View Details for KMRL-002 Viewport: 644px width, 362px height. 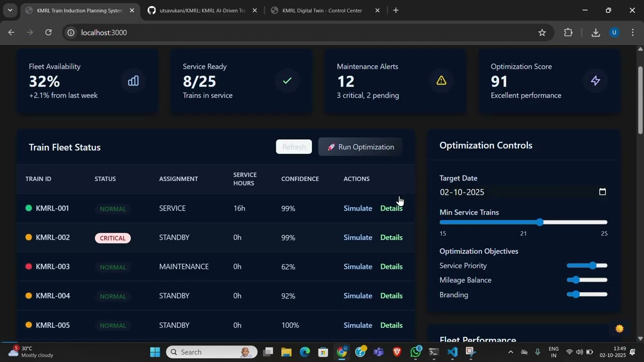(x=391, y=237)
